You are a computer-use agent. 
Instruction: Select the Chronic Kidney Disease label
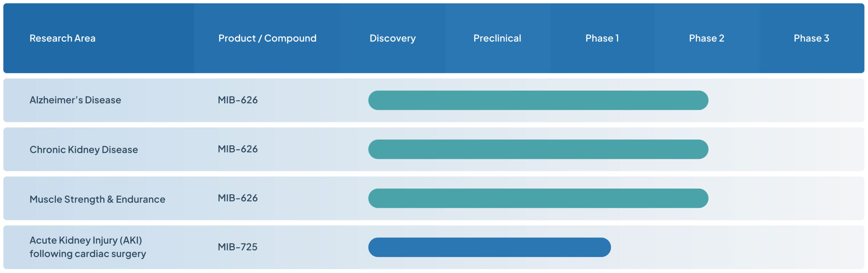(84, 150)
